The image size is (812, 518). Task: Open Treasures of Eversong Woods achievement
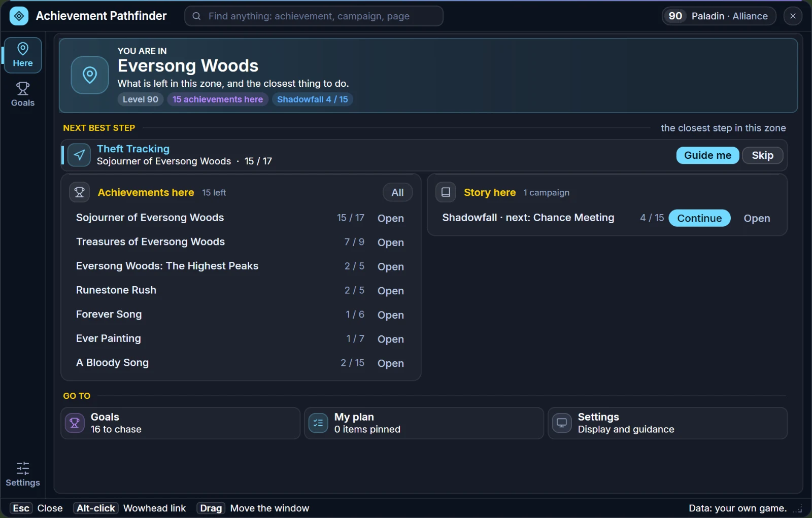[x=391, y=243]
